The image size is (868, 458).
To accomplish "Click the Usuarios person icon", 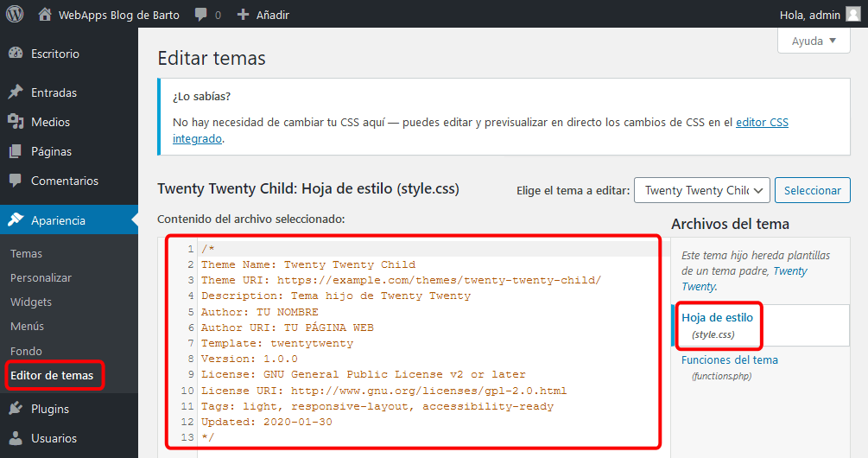I will click(x=16, y=438).
